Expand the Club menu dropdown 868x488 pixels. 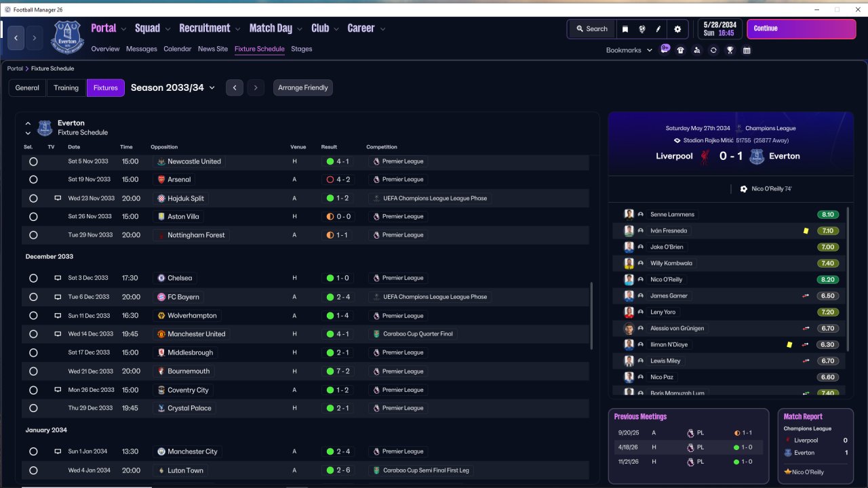pos(336,29)
